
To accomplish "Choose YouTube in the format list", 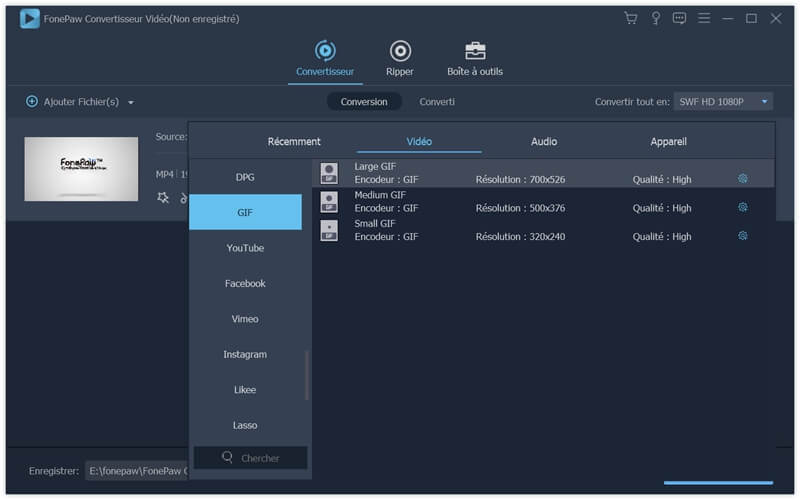I will click(x=245, y=248).
